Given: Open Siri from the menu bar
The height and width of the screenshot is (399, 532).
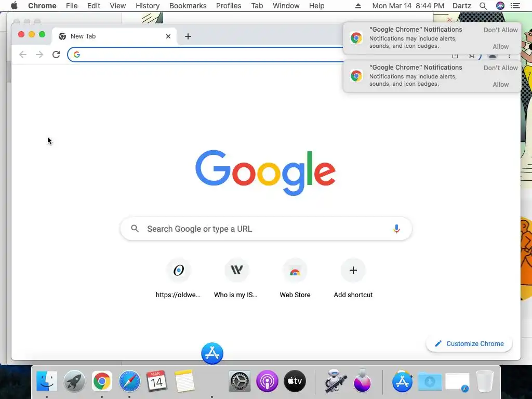Looking at the screenshot, I should click(500, 6).
